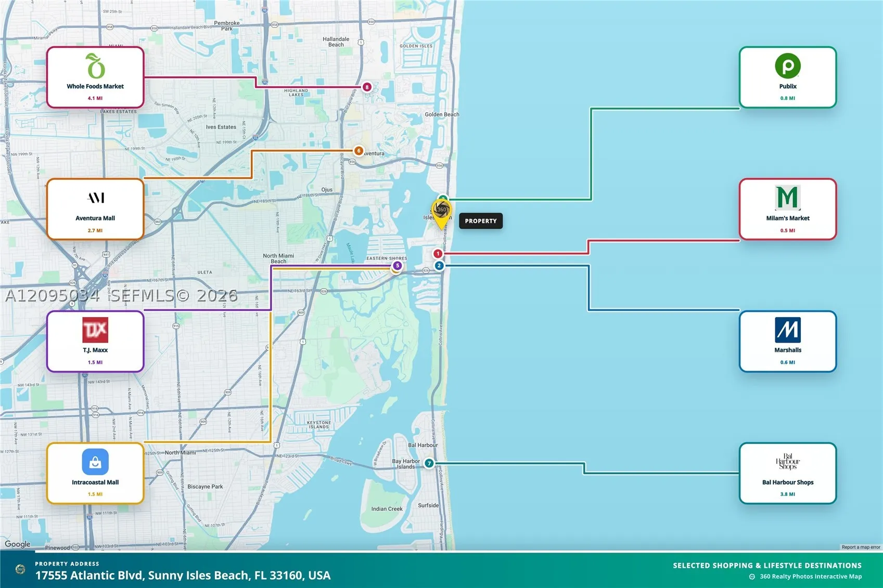
Task: Select blue map marker number 2
Action: pos(439,266)
